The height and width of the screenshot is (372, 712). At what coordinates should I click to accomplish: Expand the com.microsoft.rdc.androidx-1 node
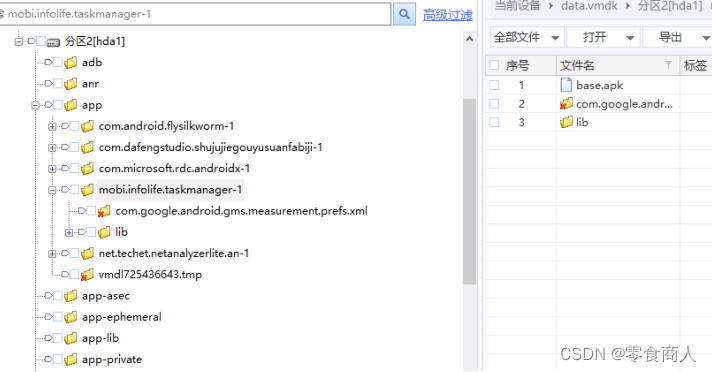[x=52, y=169]
